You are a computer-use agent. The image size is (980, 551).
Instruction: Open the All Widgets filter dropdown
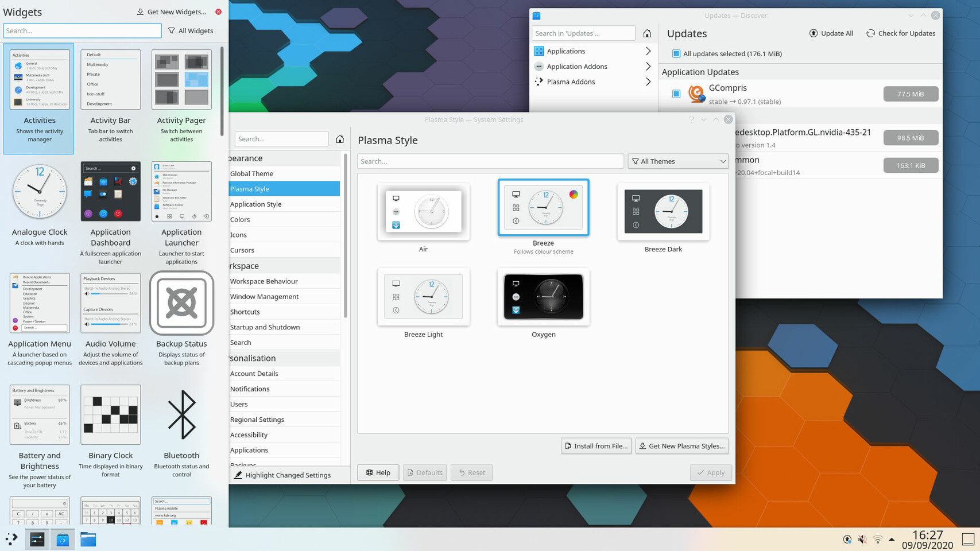191,30
